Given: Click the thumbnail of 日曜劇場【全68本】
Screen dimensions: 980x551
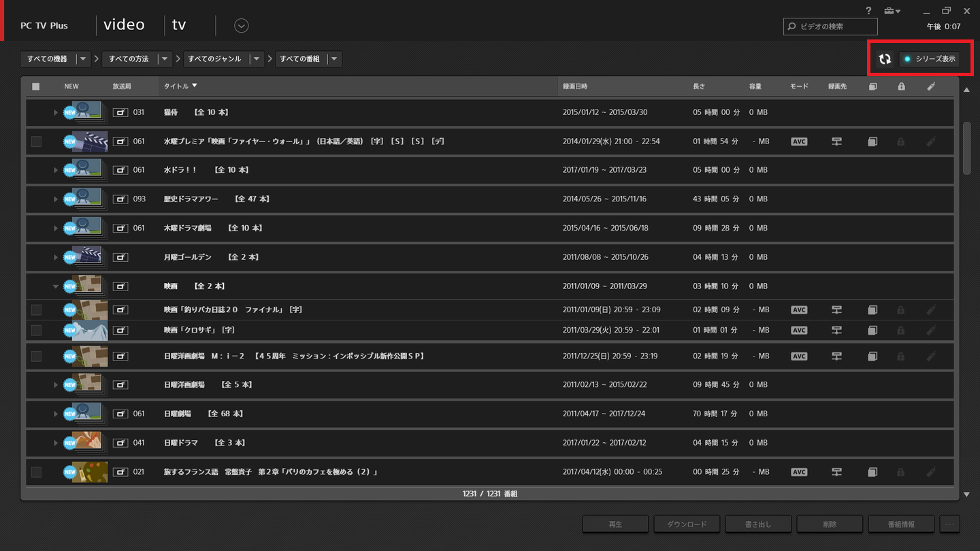Looking at the screenshot, I should [x=84, y=413].
